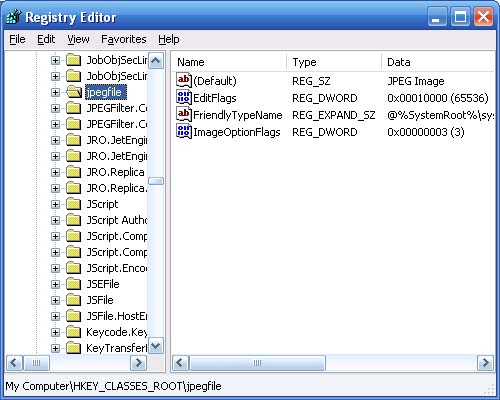The height and width of the screenshot is (400, 500).
Task: Open the Edit menu
Action: pos(46,39)
